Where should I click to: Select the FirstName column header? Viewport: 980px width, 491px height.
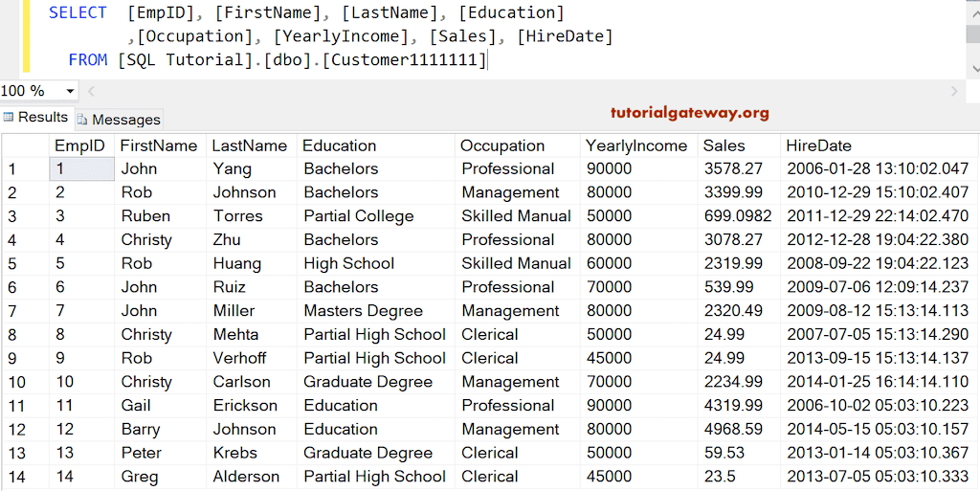[x=158, y=145]
